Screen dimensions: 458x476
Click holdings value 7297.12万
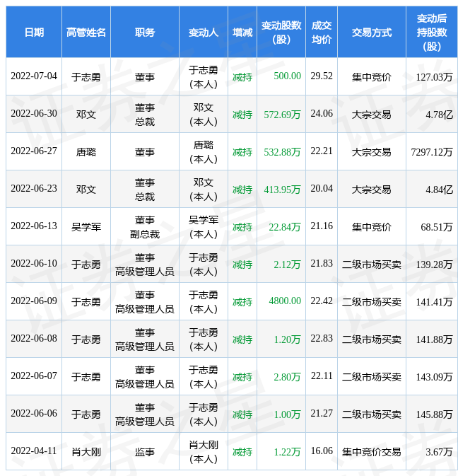pyautogui.click(x=432, y=152)
